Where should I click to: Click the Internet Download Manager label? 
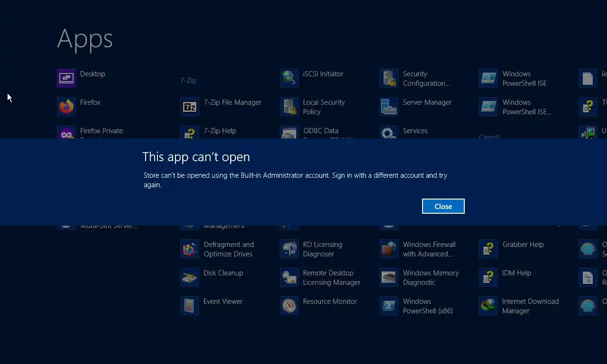[530, 306]
